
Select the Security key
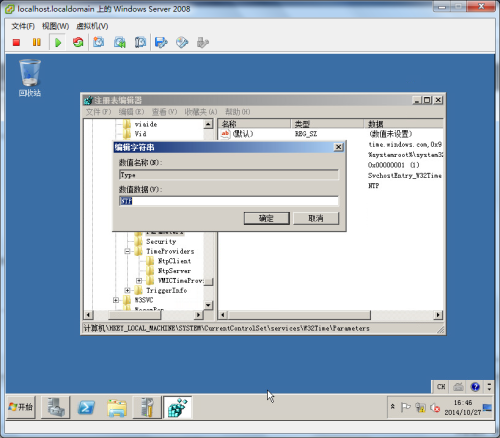161,241
